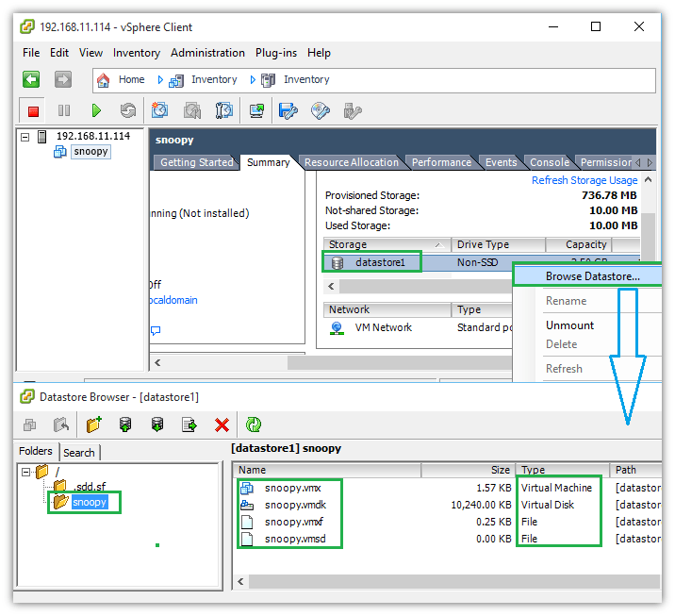Power on VM with green play icon
675x616 pixels.
96,110
